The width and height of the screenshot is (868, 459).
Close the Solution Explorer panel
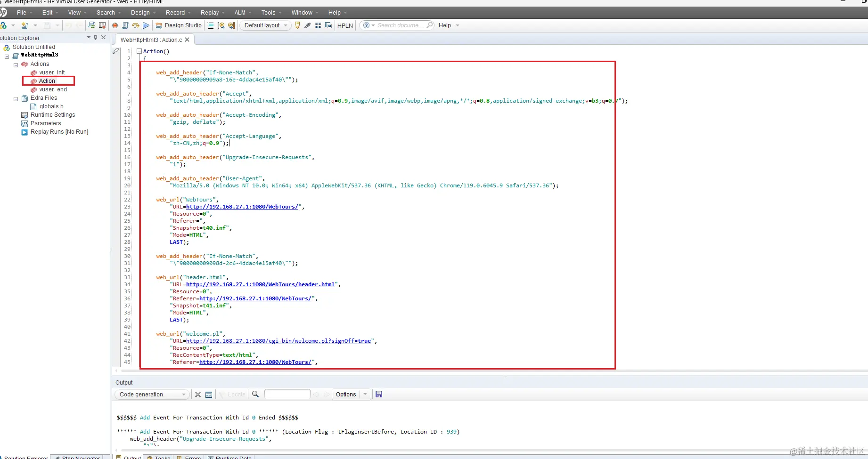pyautogui.click(x=104, y=38)
